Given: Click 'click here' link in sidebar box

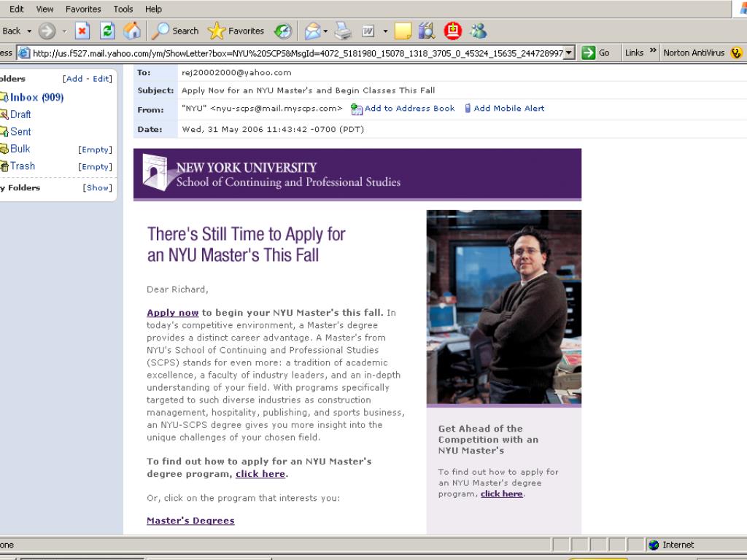Looking at the screenshot, I should point(502,494).
